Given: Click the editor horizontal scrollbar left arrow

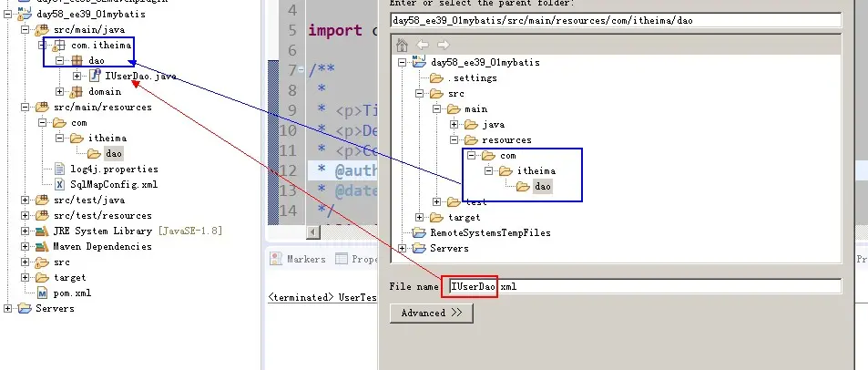Looking at the screenshot, I should point(313,232).
